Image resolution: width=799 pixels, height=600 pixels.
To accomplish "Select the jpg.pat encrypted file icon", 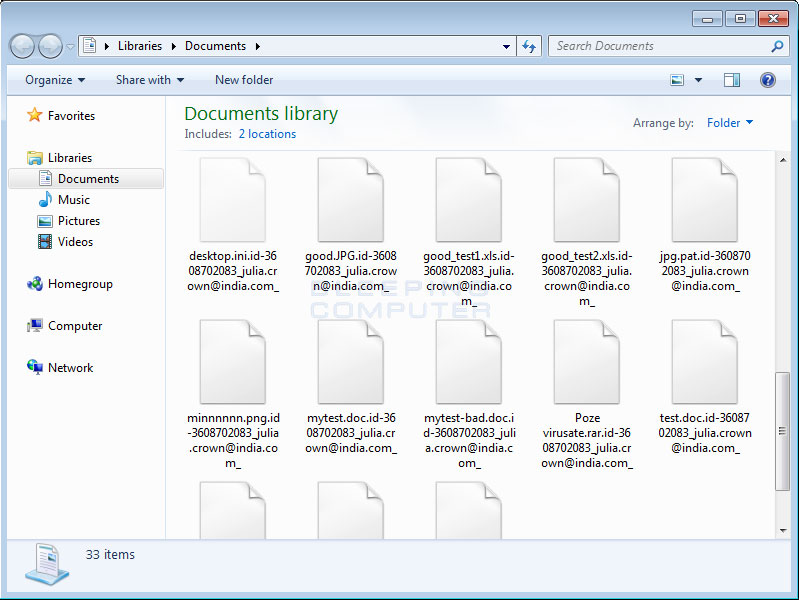I will [705, 200].
